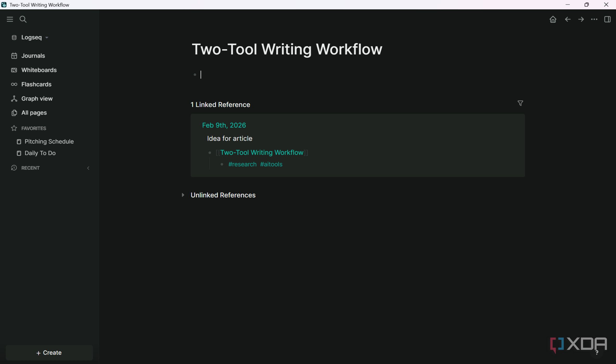This screenshot has height=364, width=616.
Task: Open the three-dots more options menu
Action: (594, 19)
